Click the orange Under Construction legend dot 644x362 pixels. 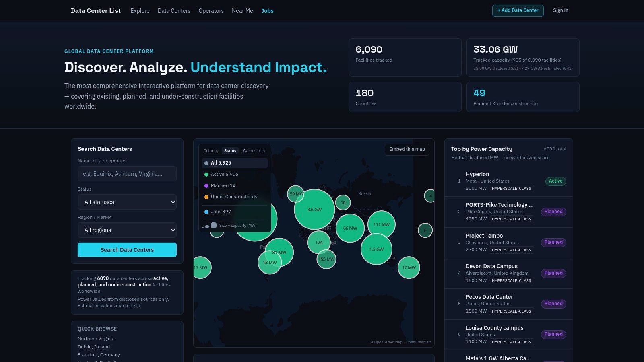pyautogui.click(x=206, y=197)
